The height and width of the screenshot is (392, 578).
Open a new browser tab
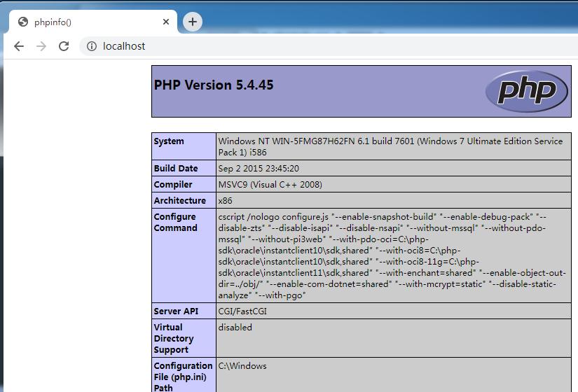[x=193, y=22]
